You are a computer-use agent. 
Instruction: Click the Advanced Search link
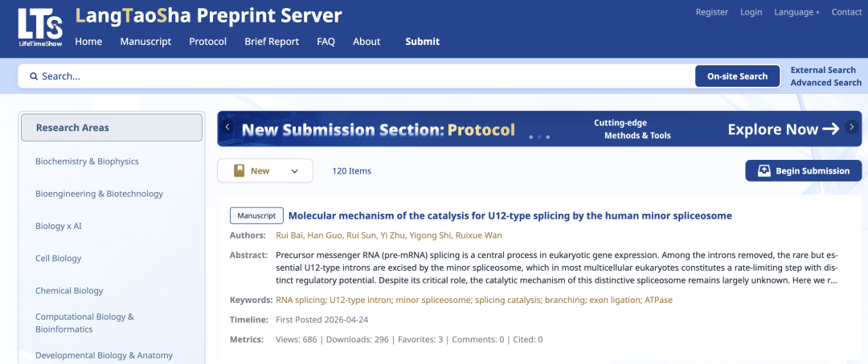tap(825, 83)
